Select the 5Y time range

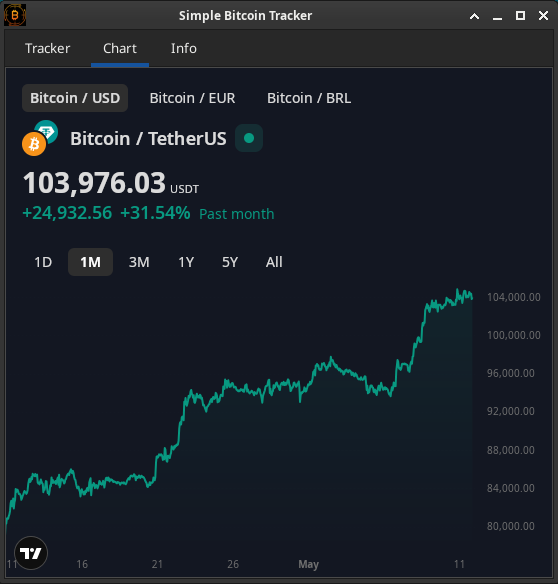click(x=230, y=262)
